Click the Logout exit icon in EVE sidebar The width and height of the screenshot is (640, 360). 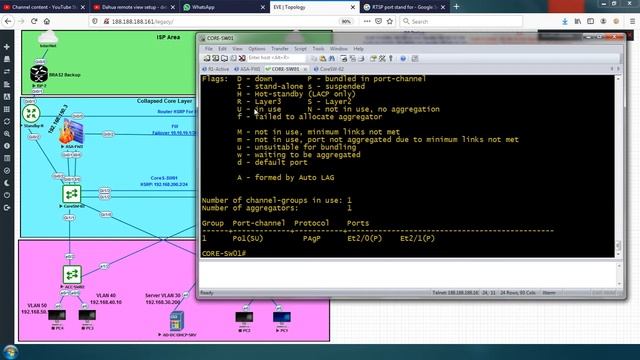7,208
